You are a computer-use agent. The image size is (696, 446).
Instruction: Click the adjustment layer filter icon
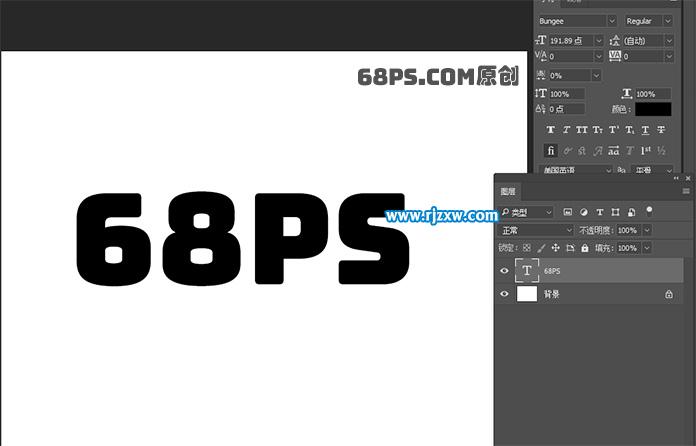click(x=583, y=212)
